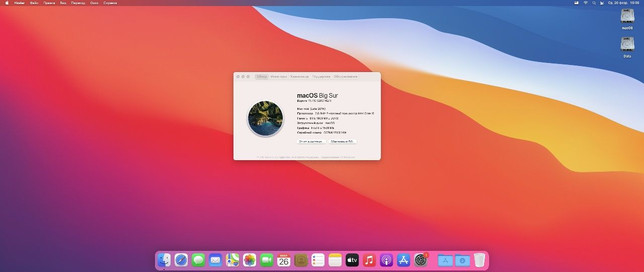
Task: Open Messages app in the Dock
Action: 198,260
